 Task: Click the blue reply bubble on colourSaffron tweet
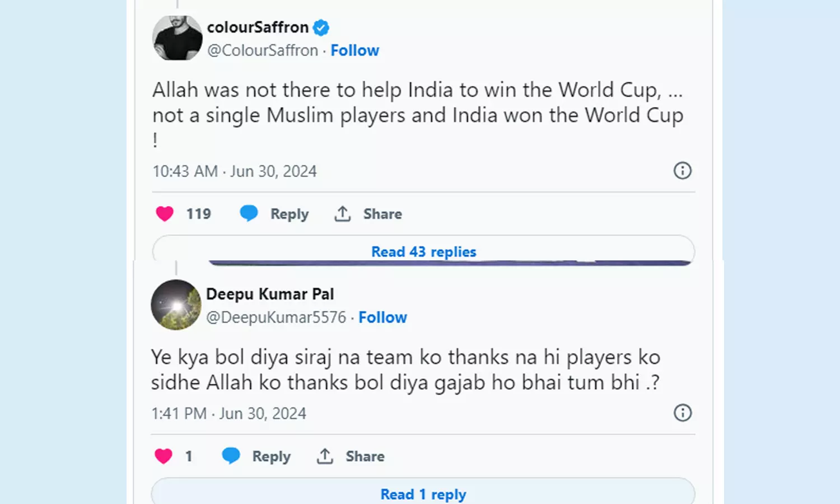point(249,213)
